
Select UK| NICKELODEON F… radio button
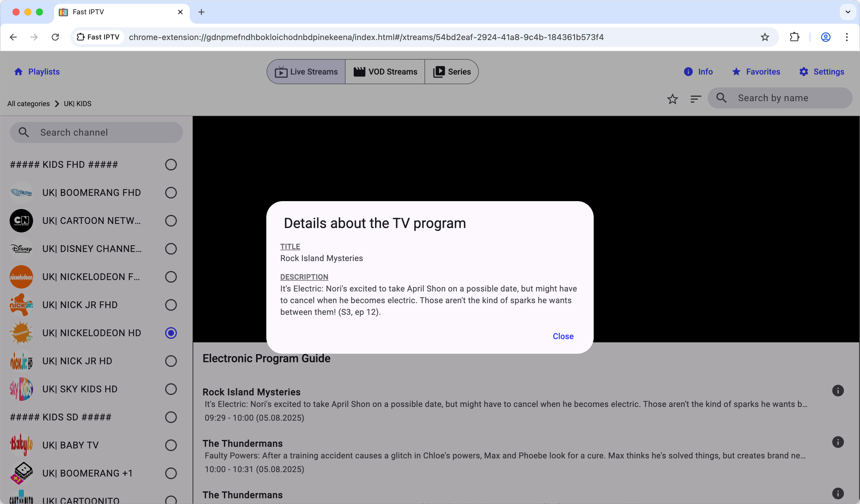(x=171, y=277)
